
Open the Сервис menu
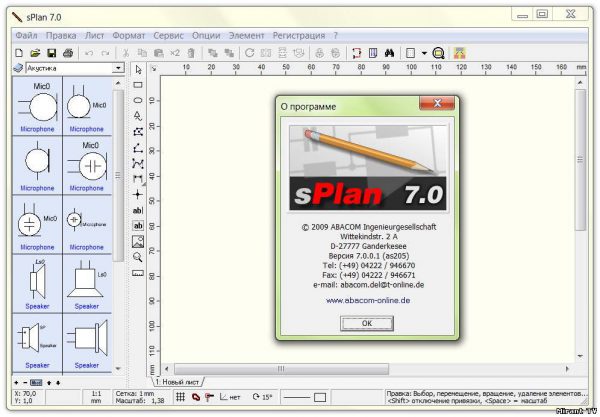[x=168, y=36]
